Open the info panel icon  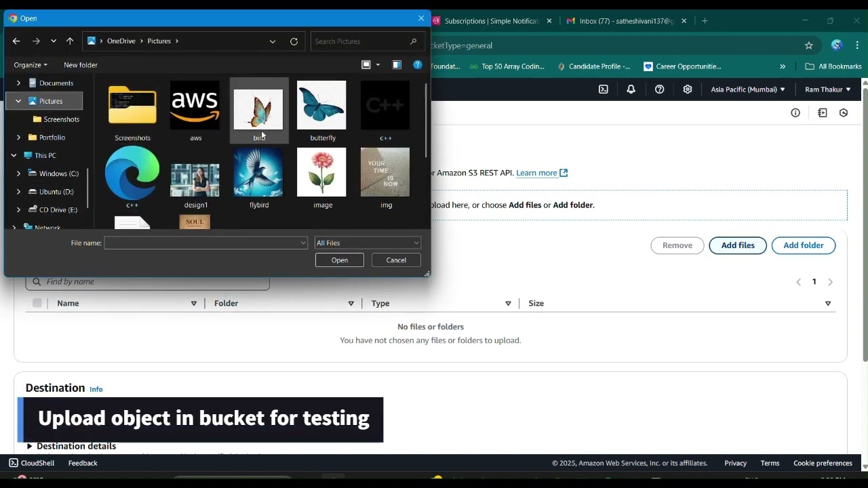tap(795, 113)
